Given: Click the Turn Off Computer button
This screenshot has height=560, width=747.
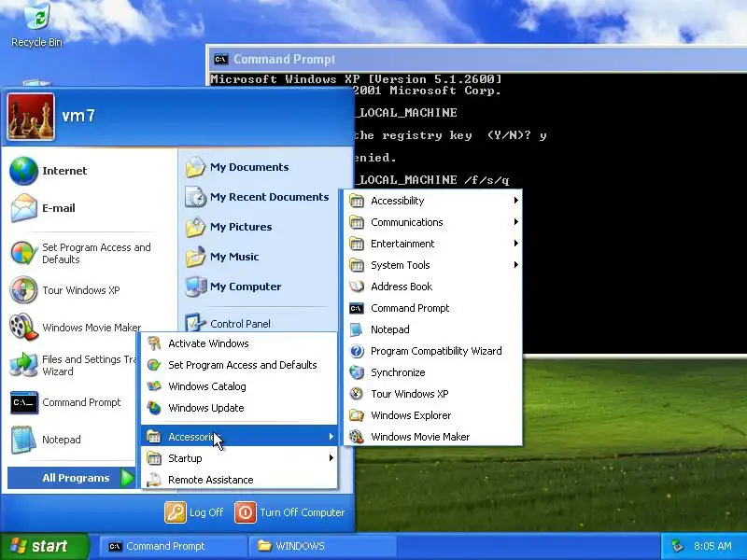Looking at the screenshot, I should coord(289,512).
